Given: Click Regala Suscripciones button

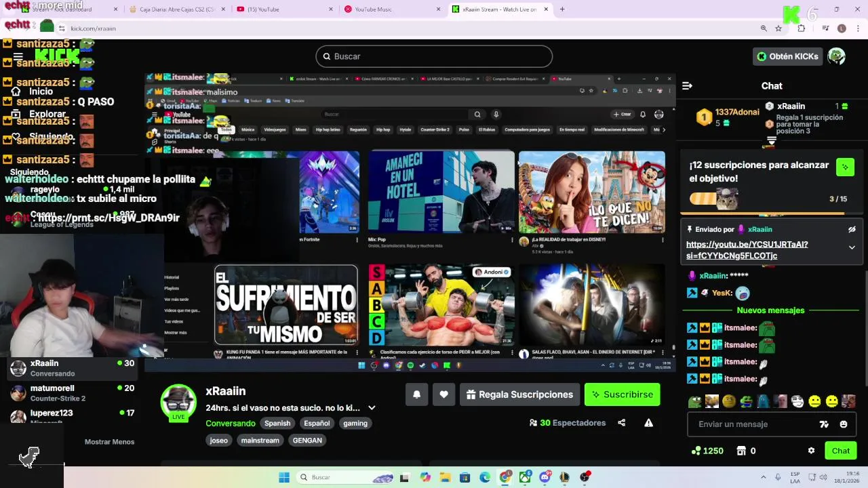Looking at the screenshot, I should (519, 394).
